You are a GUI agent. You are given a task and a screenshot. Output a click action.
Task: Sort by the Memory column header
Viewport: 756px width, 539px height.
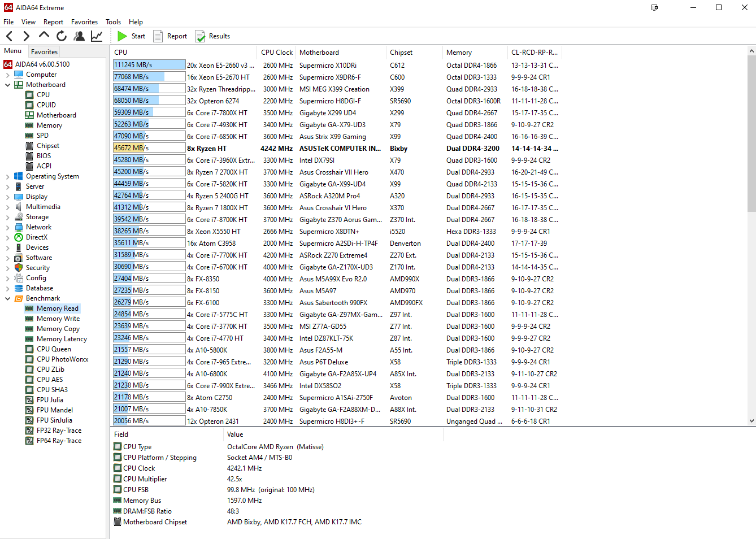tap(476, 53)
